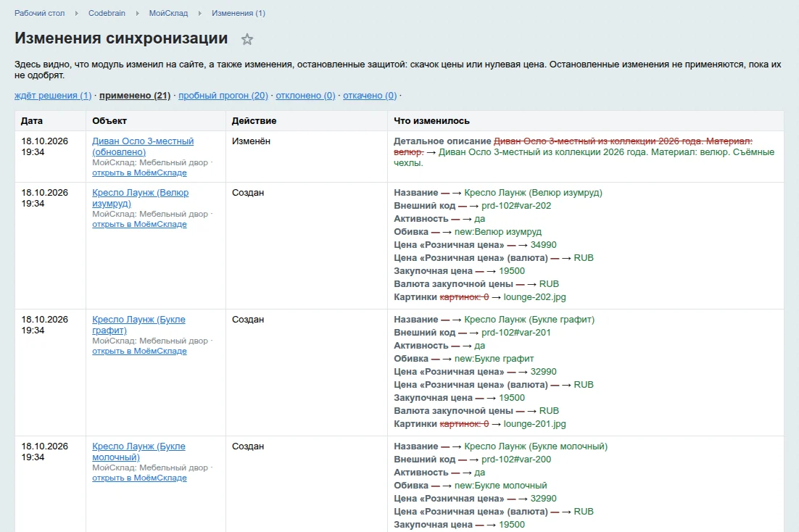Click external code prd-102#var-202

[516, 206]
